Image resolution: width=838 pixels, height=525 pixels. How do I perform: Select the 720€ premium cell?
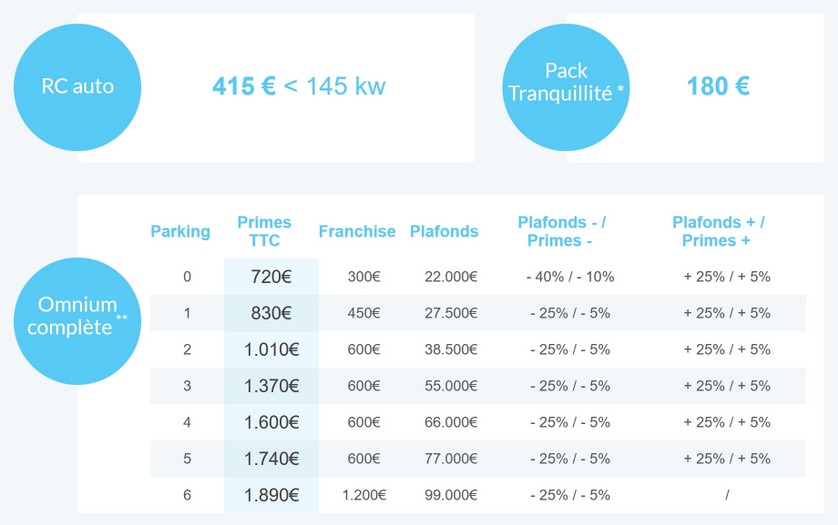pos(271,276)
